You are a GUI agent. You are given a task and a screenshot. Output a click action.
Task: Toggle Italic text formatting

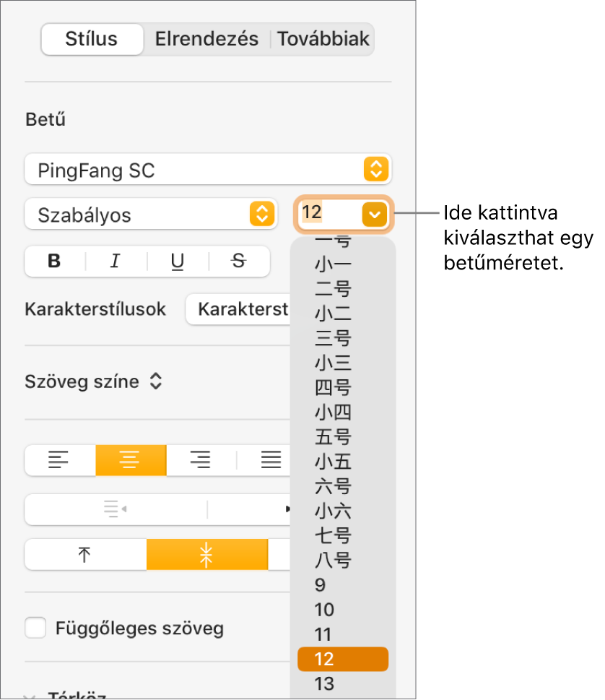click(x=116, y=262)
